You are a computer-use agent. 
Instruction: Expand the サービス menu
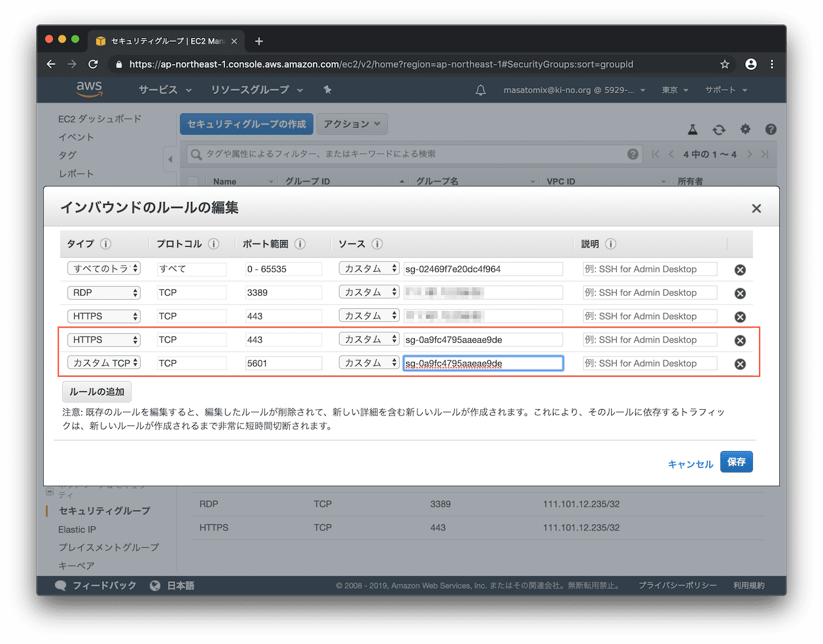point(165,90)
